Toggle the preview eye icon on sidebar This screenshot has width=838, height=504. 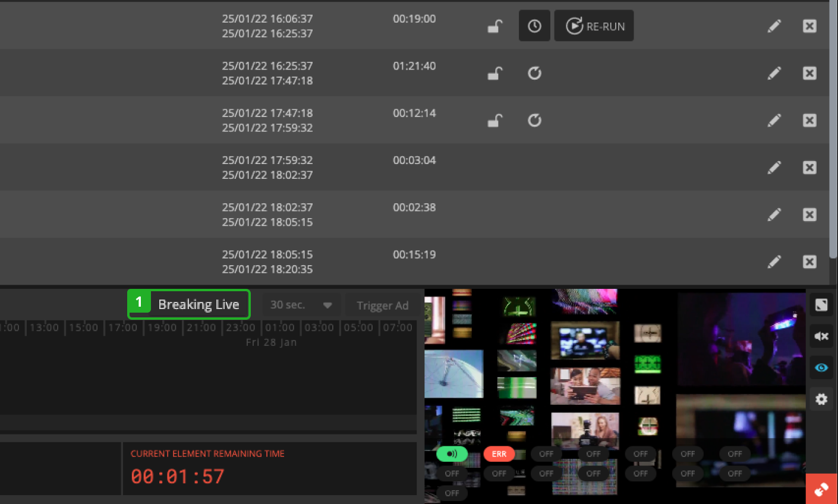pos(821,367)
